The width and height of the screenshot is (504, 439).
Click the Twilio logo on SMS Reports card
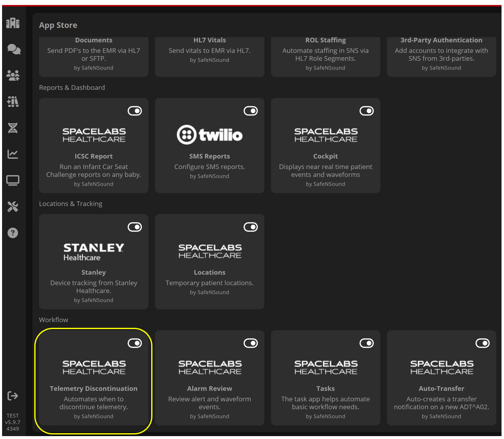[209, 135]
